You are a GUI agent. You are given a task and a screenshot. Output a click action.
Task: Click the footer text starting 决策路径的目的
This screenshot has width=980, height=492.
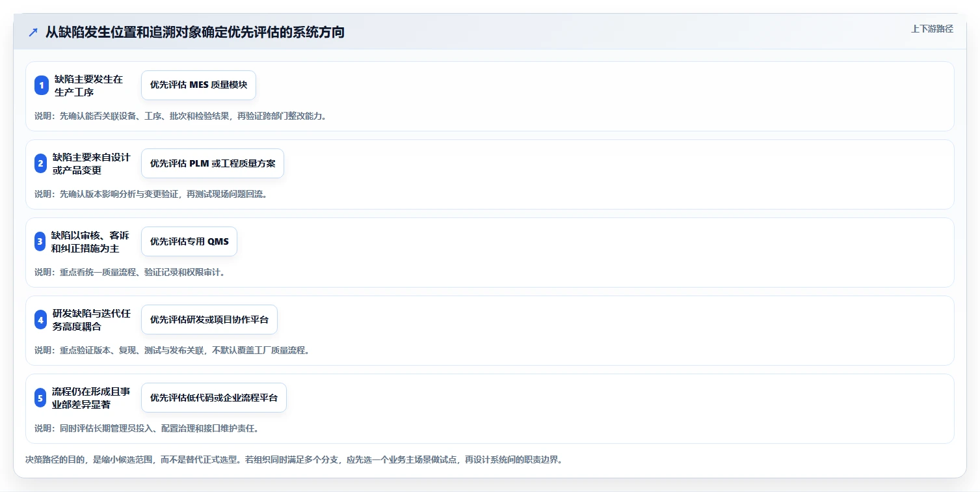(x=293, y=459)
